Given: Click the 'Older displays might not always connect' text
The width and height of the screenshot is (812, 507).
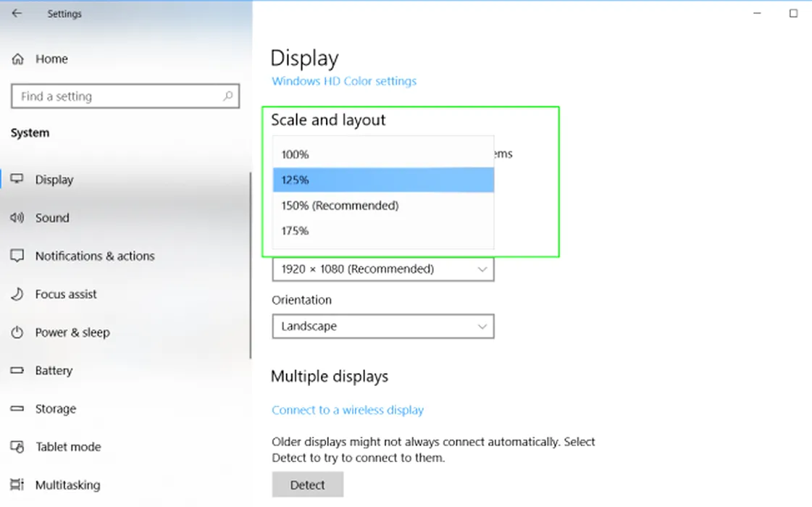Looking at the screenshot, I should [433, 450].
